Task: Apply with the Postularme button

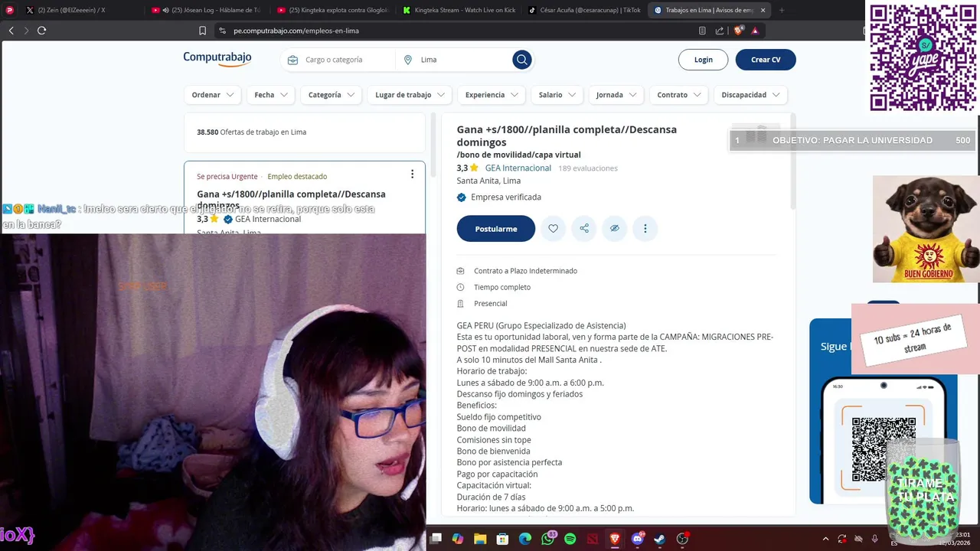Action: [x=495, y=229]
